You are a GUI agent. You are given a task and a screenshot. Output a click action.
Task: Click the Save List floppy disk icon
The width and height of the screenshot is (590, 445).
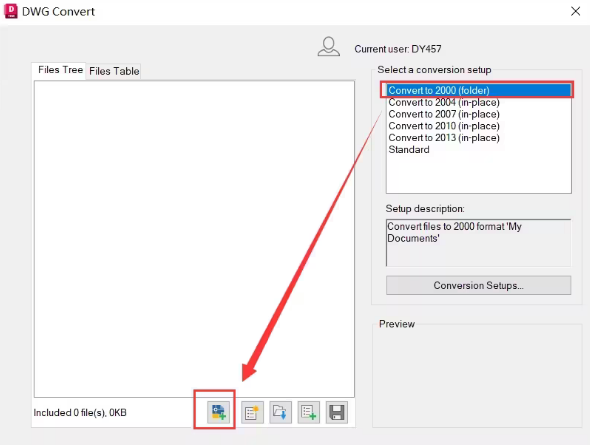click(x=336, y=412)
